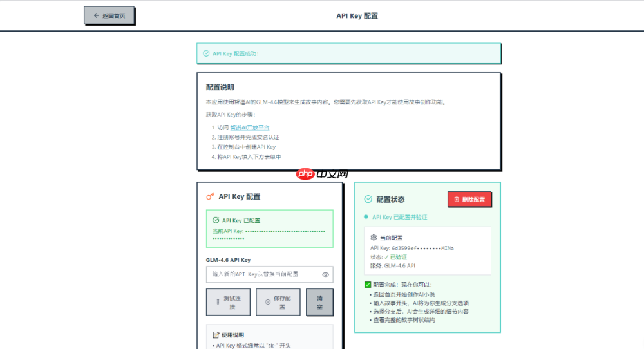This screenshot has height=349, width=644.
Task: Click the 已验证 status text
Action: pos(399,257)
